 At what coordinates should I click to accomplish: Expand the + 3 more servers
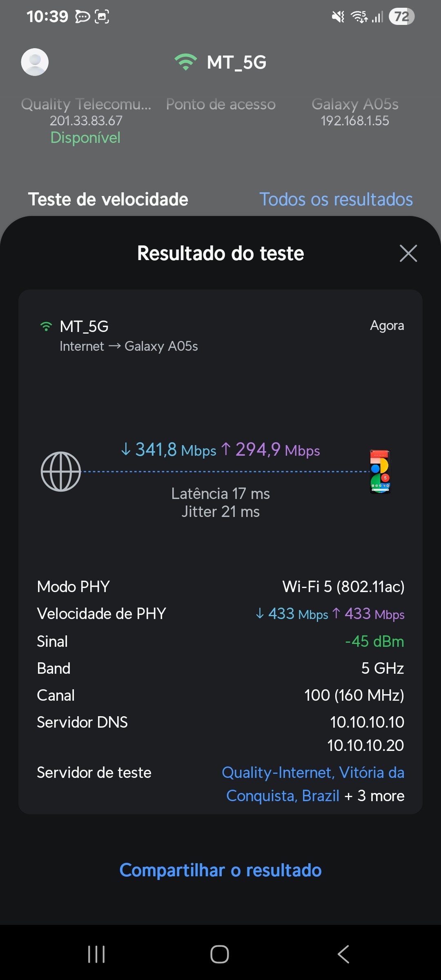(x=374, y=796)
